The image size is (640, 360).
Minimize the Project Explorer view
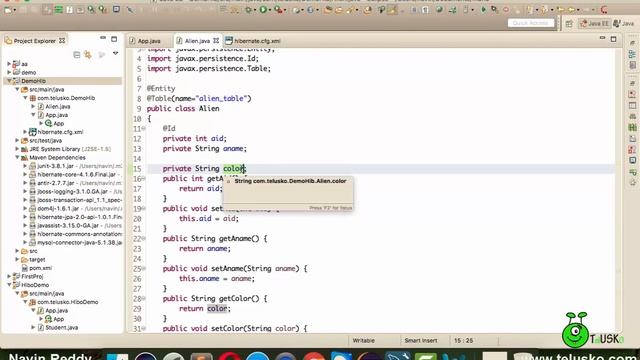pos(103,39)
